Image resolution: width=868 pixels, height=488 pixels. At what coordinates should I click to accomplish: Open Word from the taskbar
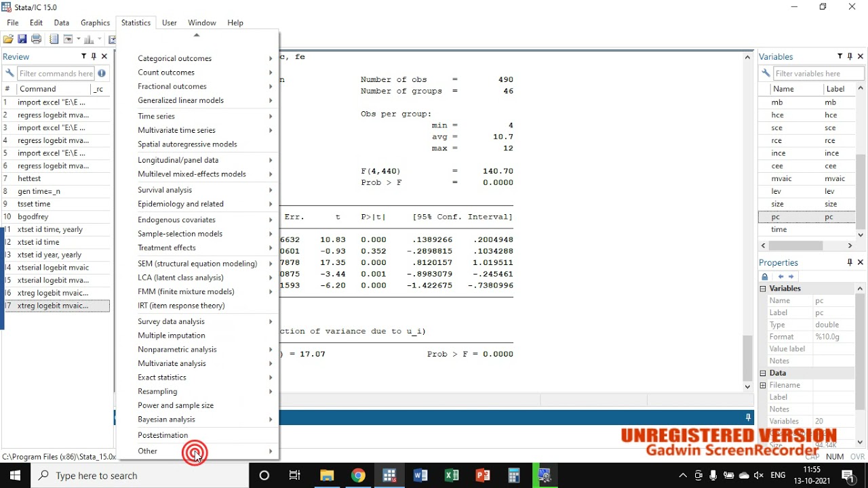pyautogui.click(x=420, y=475)
